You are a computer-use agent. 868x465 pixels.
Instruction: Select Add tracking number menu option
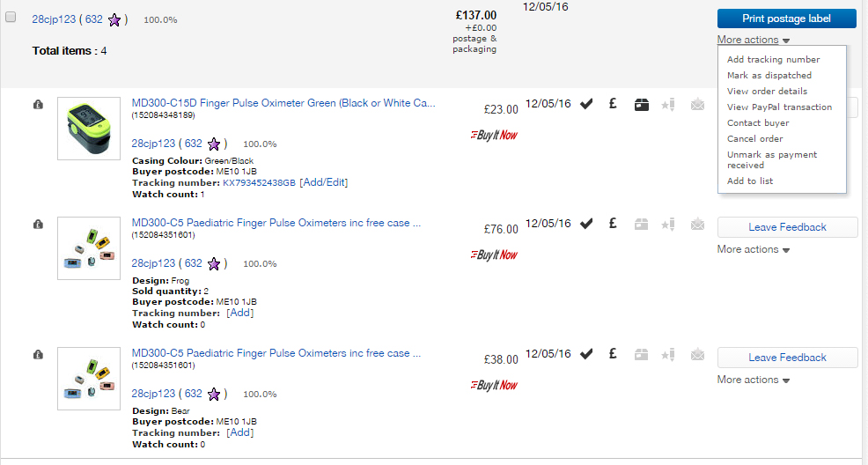coord(773,60)
